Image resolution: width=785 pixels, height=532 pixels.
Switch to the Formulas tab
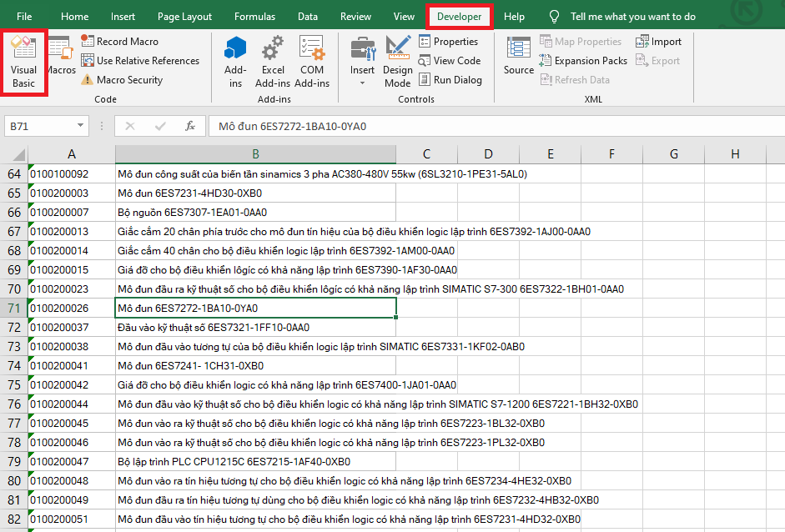[254, 17]
